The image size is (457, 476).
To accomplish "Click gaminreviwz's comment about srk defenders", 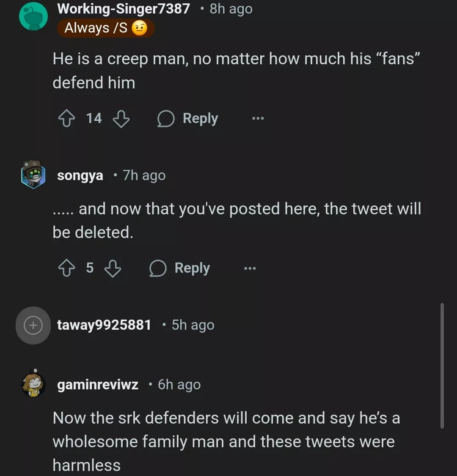I will [226, 441].
